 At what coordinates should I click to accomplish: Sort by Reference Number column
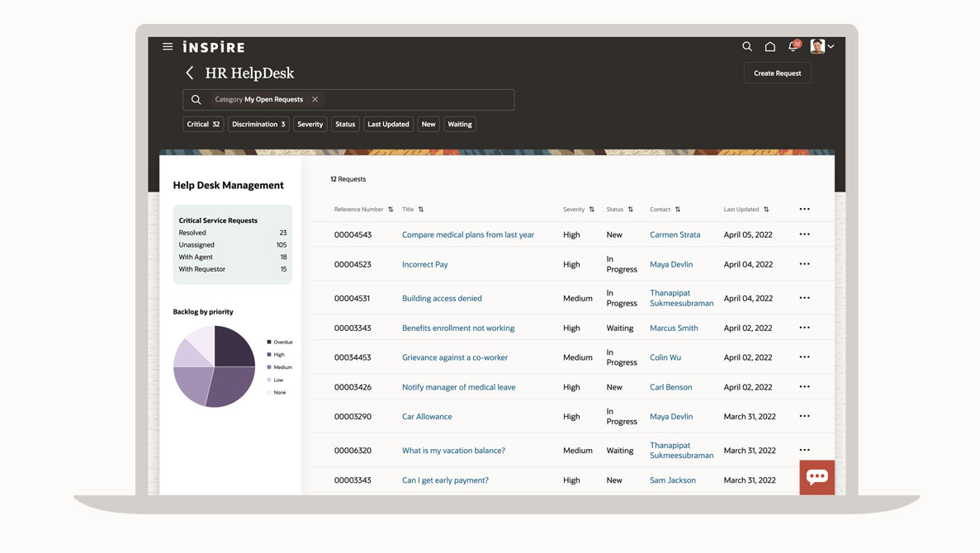pyautogui.click(x=391, y=210)
